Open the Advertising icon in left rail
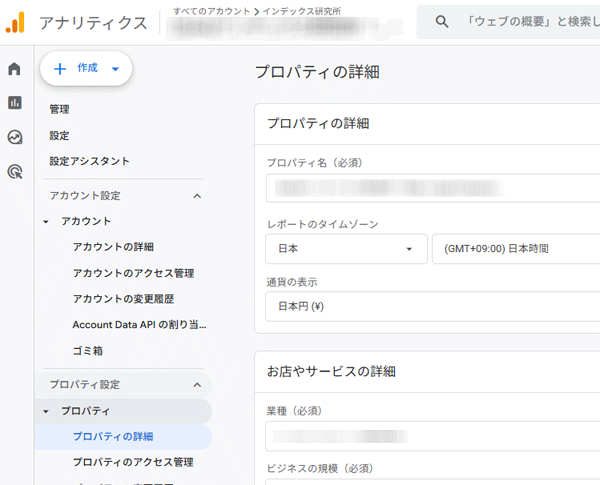 [15, 172]
